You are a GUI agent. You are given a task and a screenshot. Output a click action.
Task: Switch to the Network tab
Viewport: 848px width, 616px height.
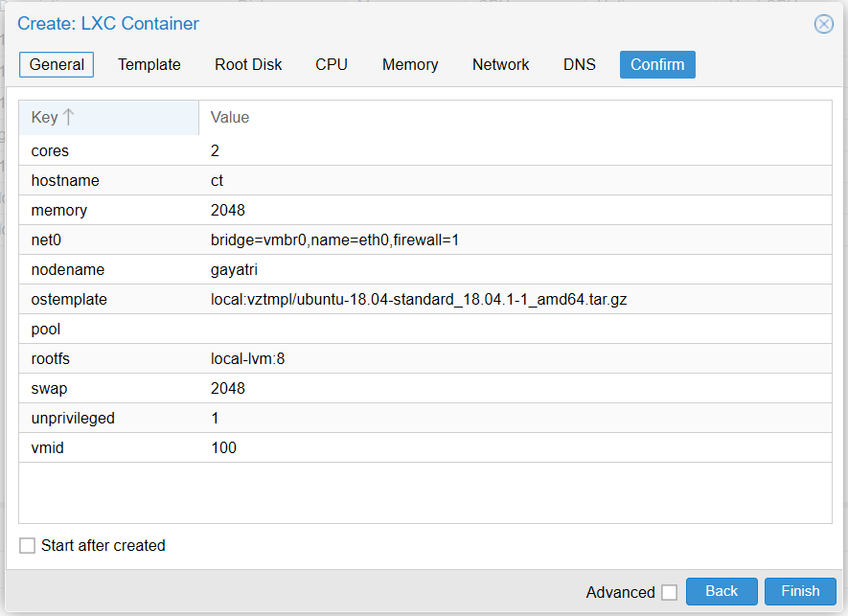pyautogui.click(x=501, y=64)
